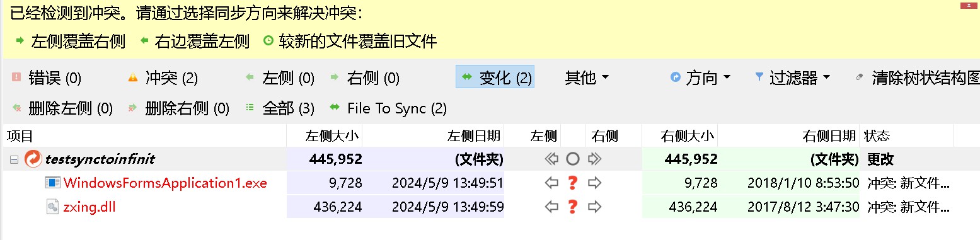Click double right arrow on testsynctoinfinit folder row
This screenshot has width=980, height=240.
click(x=594, y=159)
